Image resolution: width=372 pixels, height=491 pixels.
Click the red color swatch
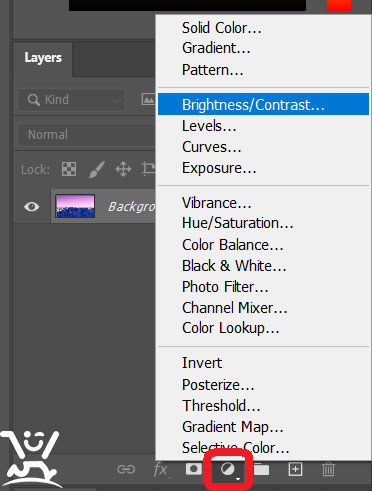pyautogui.click(x=339, y=5)
